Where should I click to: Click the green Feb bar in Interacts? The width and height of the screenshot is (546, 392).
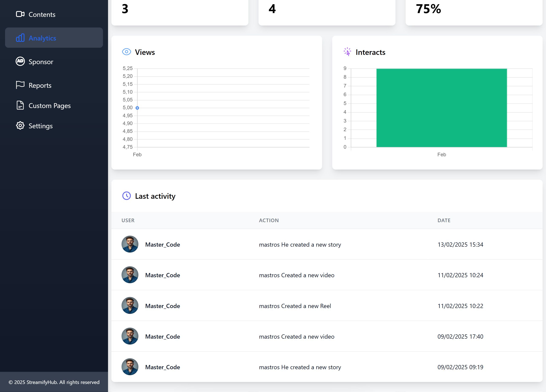442,108
